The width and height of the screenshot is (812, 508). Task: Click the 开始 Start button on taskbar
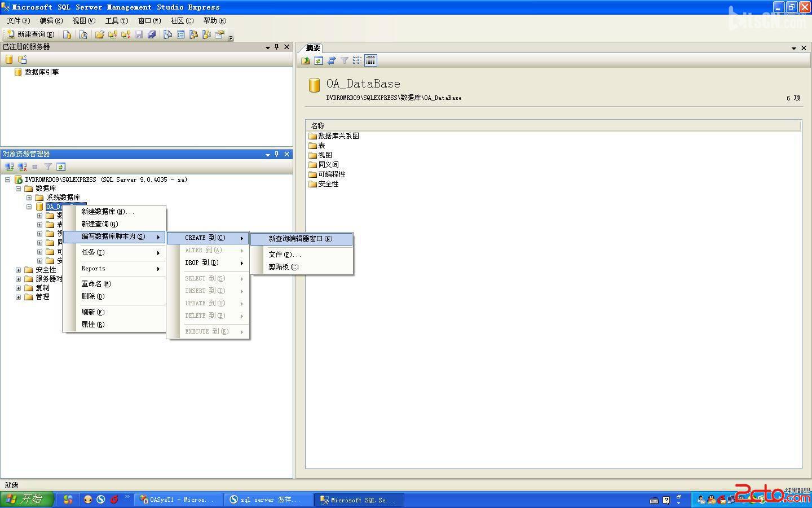click(x=26, y=499)
